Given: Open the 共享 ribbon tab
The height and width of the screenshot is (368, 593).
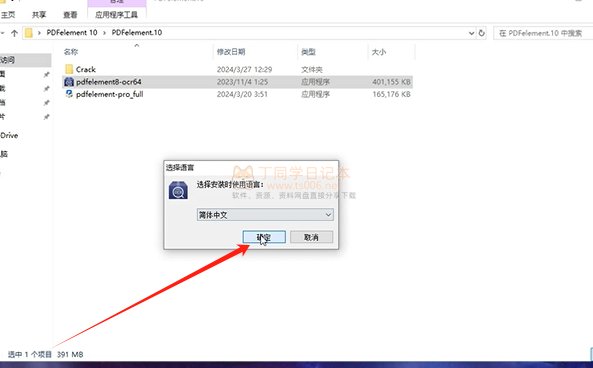Looking at the screenshot, I should 39,15.
